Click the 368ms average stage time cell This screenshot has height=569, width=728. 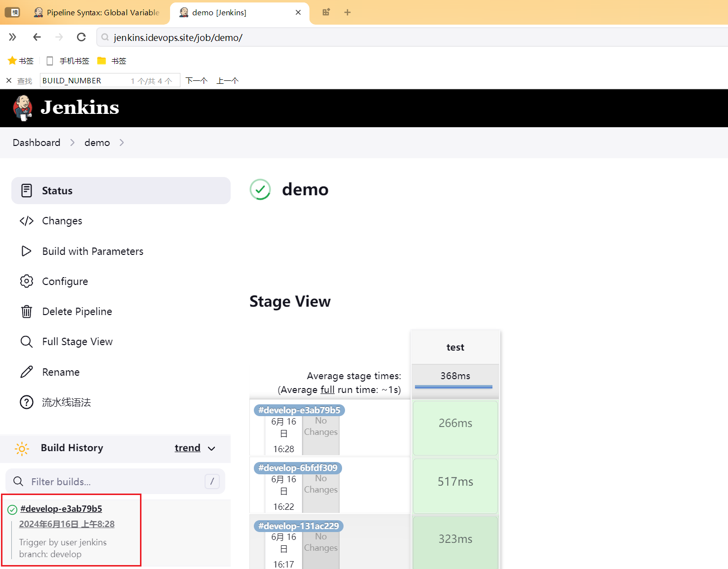point(455,376)
